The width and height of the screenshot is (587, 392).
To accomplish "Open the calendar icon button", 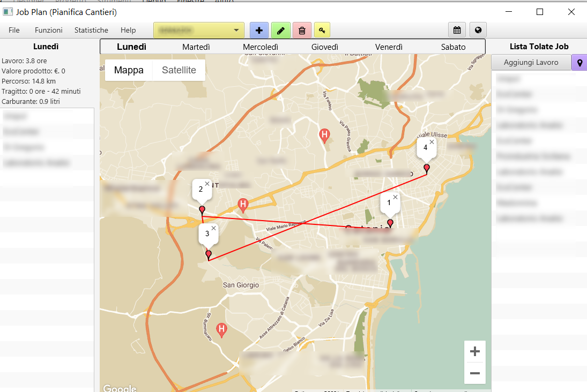I will [x=457, y=31].
